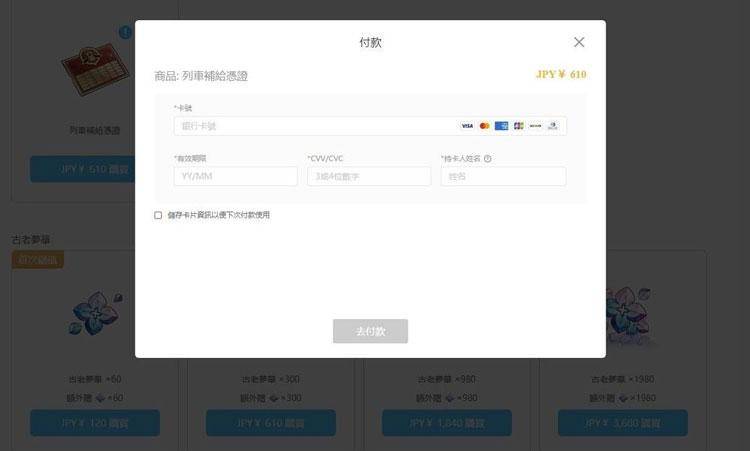This screenshot has width=750, height=451.
Task: Click the Diners Club card logo
Action: coord(552,126)
